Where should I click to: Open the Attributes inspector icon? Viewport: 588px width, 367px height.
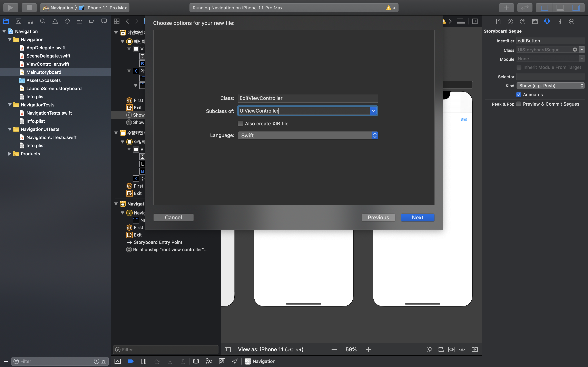click(x=547, y=21)
